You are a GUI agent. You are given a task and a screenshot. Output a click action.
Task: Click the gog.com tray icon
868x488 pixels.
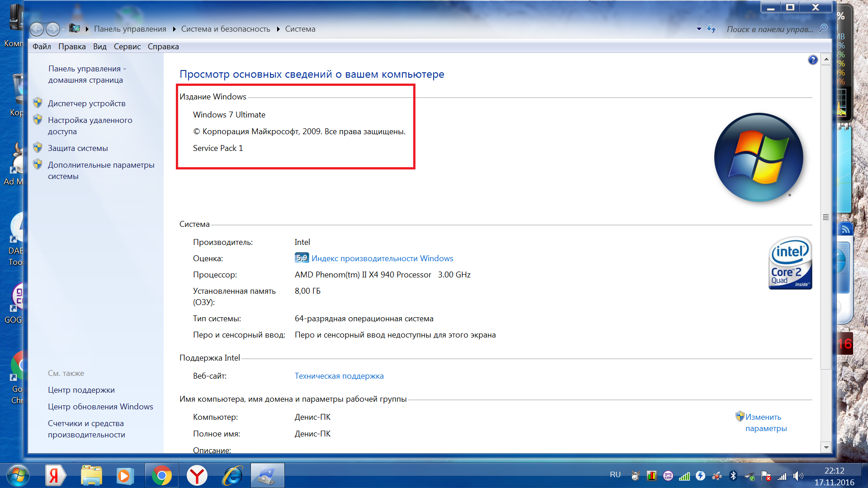point(668,475)
